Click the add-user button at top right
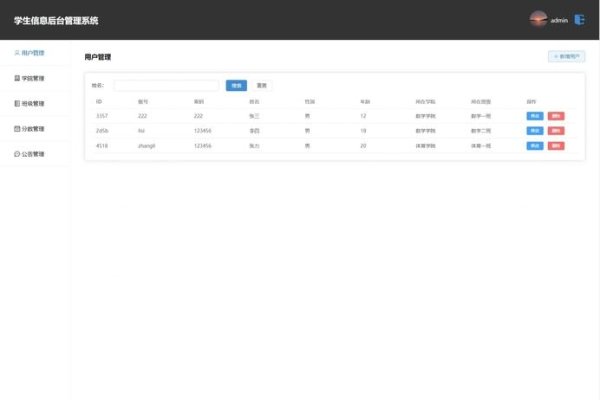This screenshot has width=600, height=400. pos(566,57)
